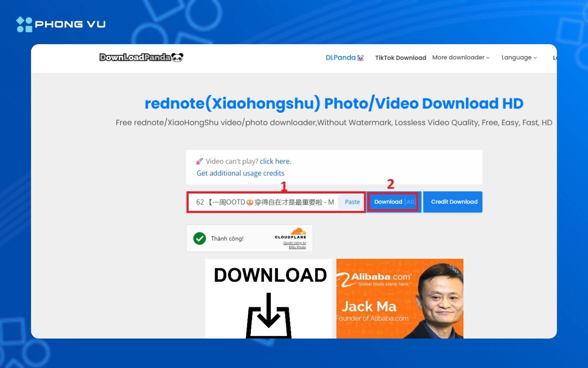Viewport: 588px width, 368px height.
Task: Click the DownLoadPanda panda logo
Action: pyautogui.click(x=141, y=57)
